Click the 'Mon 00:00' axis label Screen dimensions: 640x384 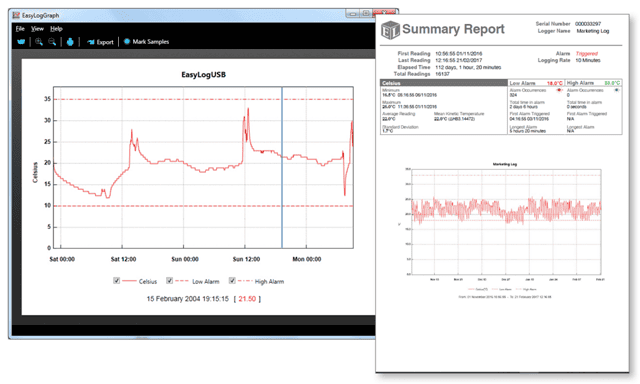(307, 259)
